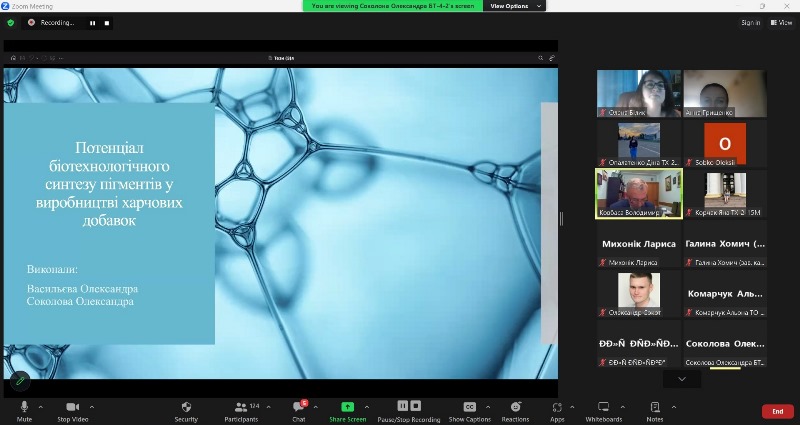Expand the arrow next to Notes
This screenshot has width=800, height=425.
click(x=674, y=407)
